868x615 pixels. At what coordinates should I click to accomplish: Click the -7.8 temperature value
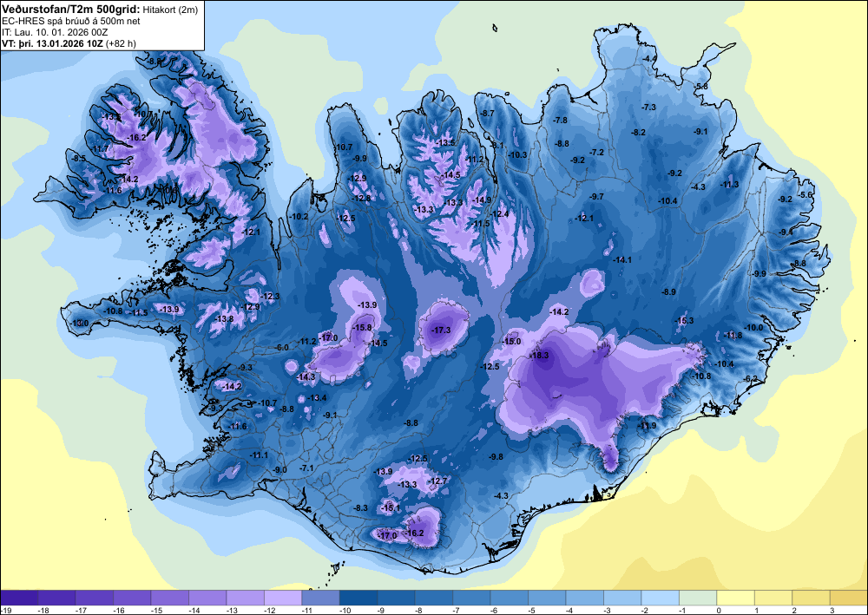pos(560,120)
